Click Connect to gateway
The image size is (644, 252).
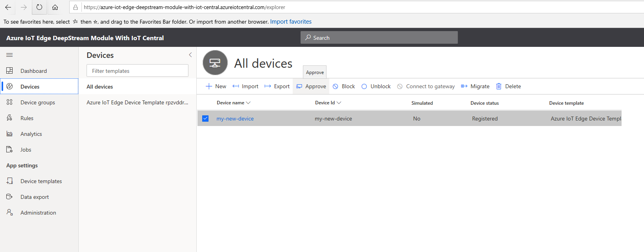[426, 86]
